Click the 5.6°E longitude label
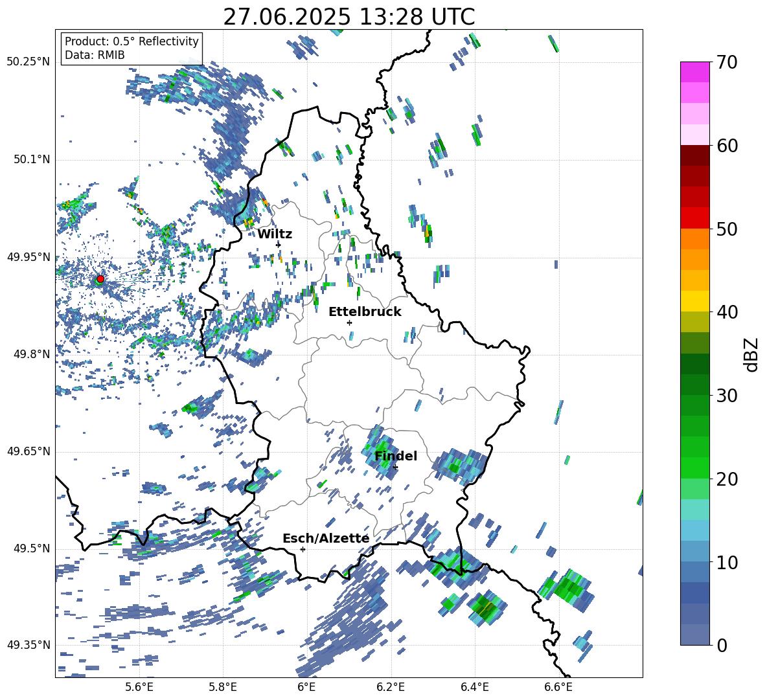Screen dimensions: 767x700 click(139, 687)
